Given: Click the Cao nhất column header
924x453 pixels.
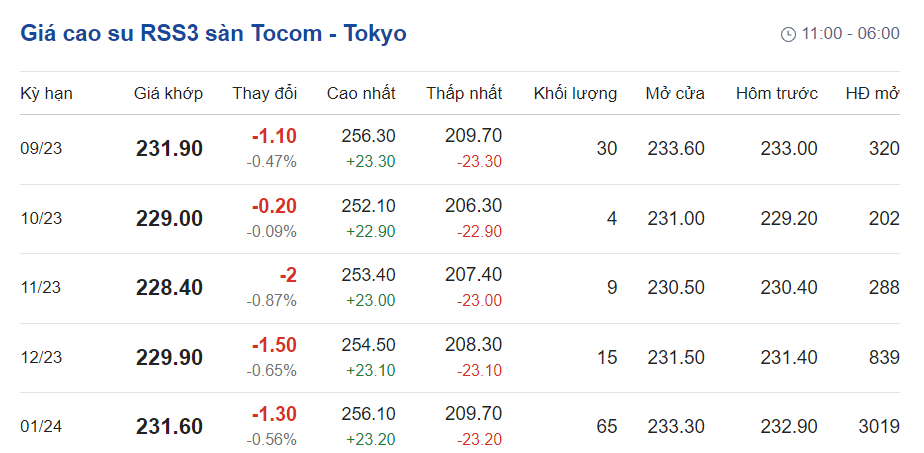Looking at the screenshot, I should 361,94.
